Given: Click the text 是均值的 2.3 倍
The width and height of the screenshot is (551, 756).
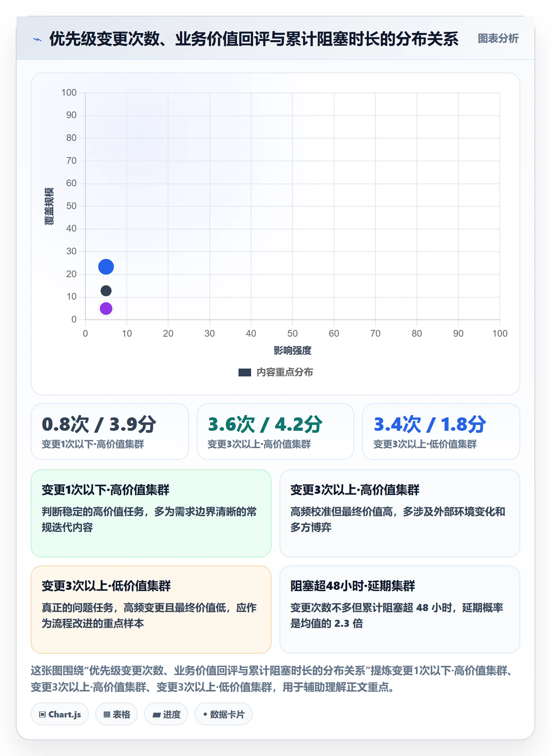Looking at the screenshot, I should tap(327, 624).
